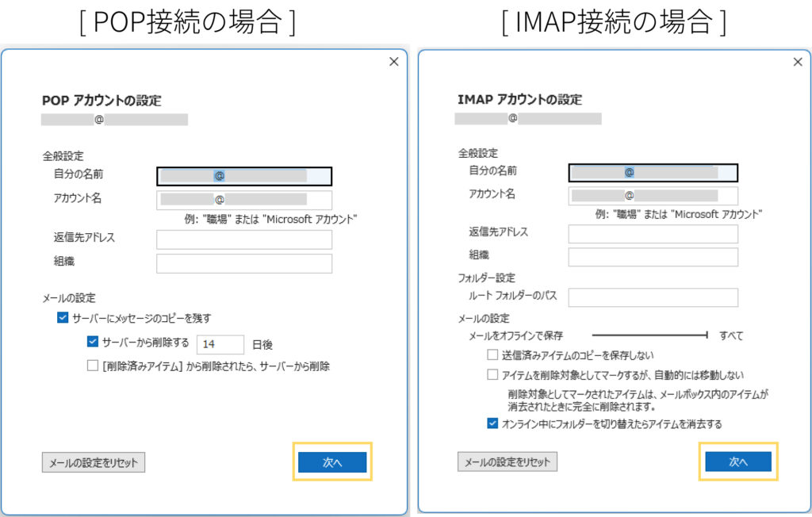This screenshot has width=812, height=517.
Task: Click the 自分の名前 field in POP dialog
Action: click(x=244, y=176)
